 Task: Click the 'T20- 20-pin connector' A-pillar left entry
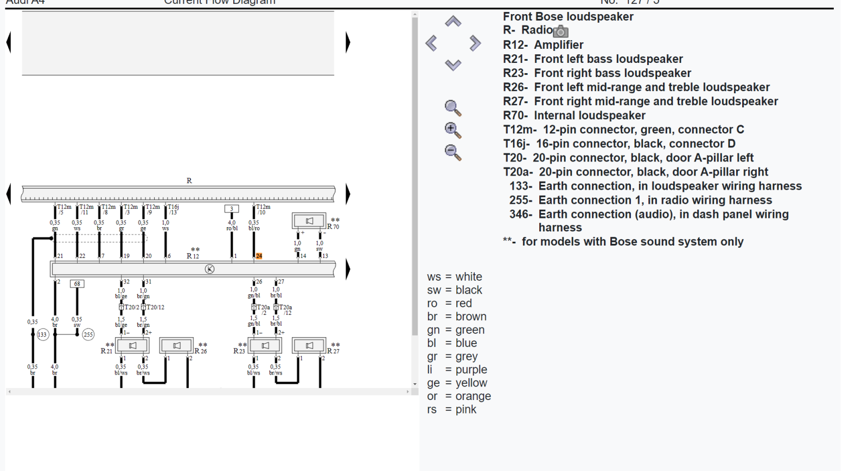click(628, 158)
